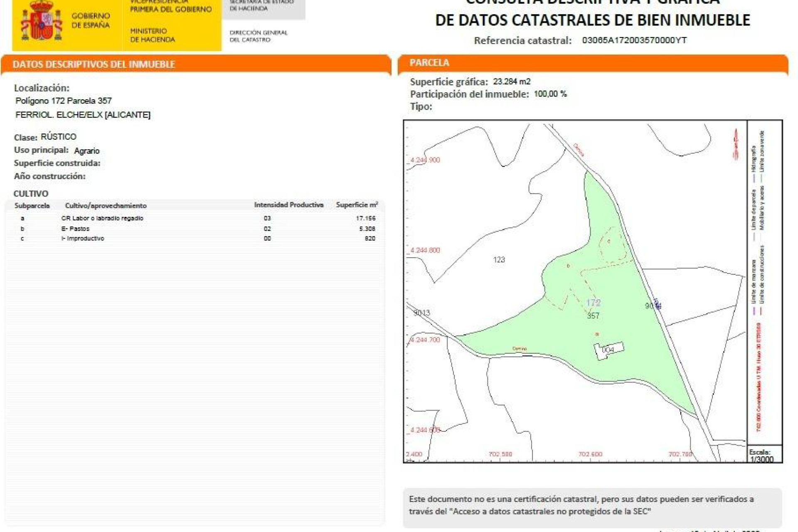The image size is (798, 532).
Task: Select cadastral reference 03065A172003570000YT
Action: (634, 40)
